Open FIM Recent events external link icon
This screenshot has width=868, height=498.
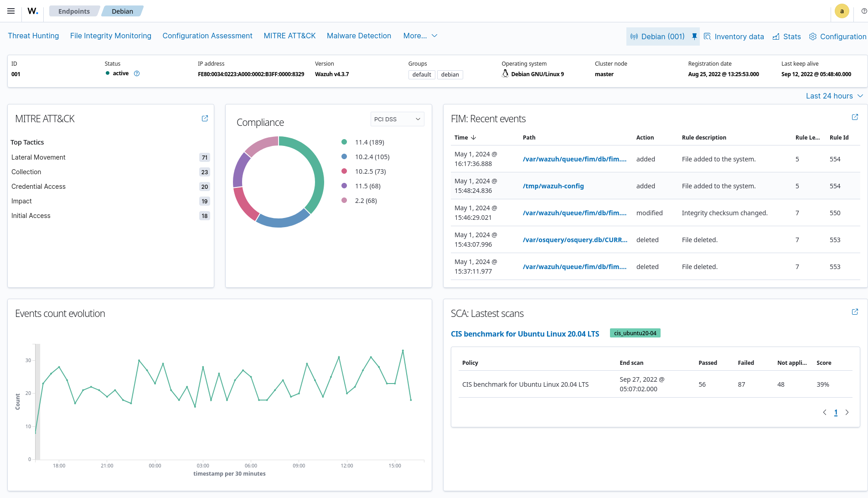(855, 117)
